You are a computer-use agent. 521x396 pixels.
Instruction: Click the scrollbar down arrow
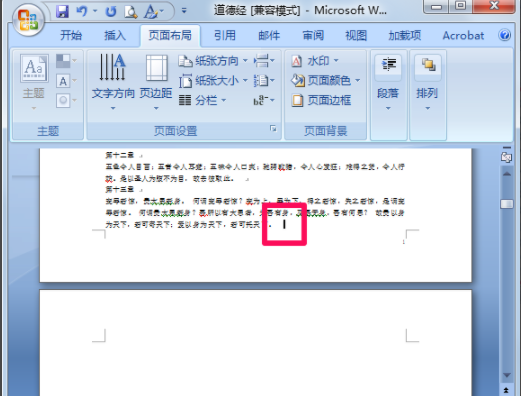click(507, 375)
